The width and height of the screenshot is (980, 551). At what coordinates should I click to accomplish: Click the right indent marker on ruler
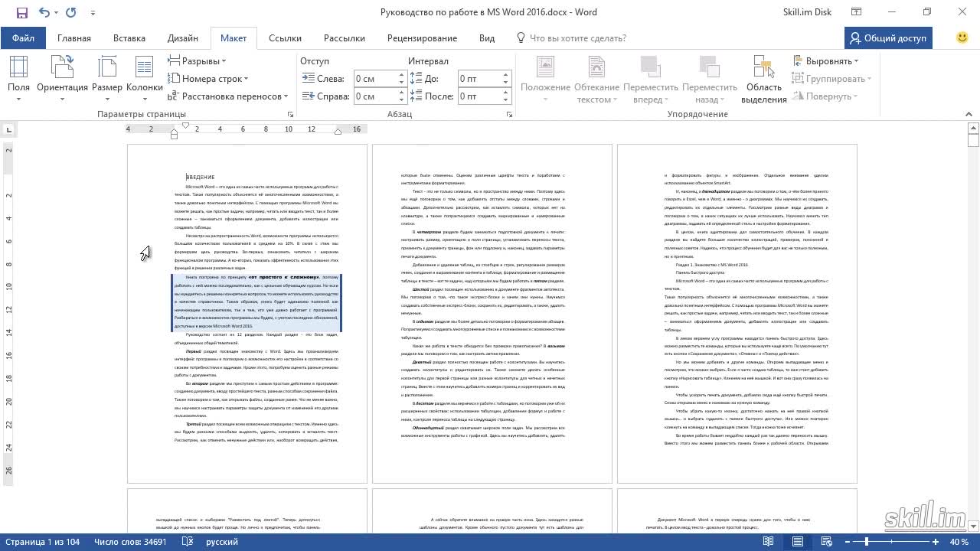coord(338,132)
